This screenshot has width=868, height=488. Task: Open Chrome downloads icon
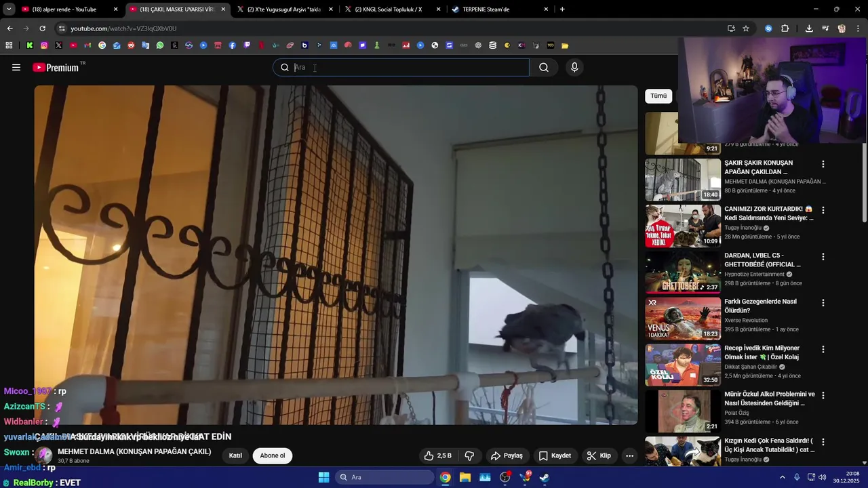[809, 28]
